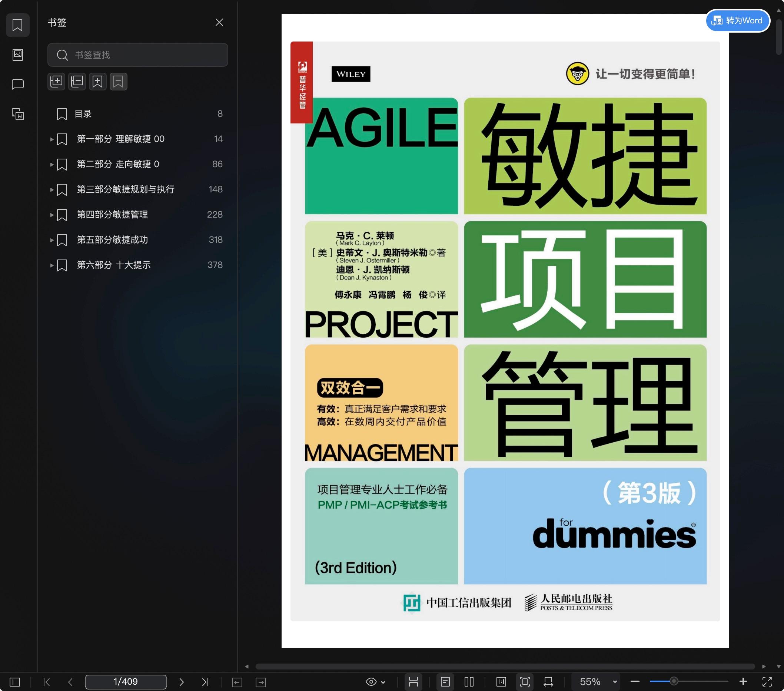Image resolution: width=784 pixels, height=691 pixels.
Task: Jump to 第二部分 走向敏捷 0
Action: click(x=118, y=164)
